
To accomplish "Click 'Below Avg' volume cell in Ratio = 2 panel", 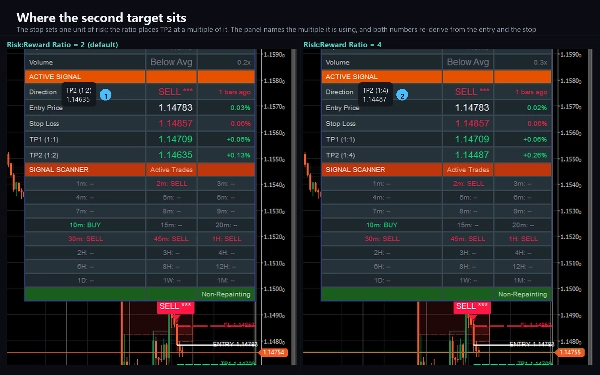I will coord(171,62).
